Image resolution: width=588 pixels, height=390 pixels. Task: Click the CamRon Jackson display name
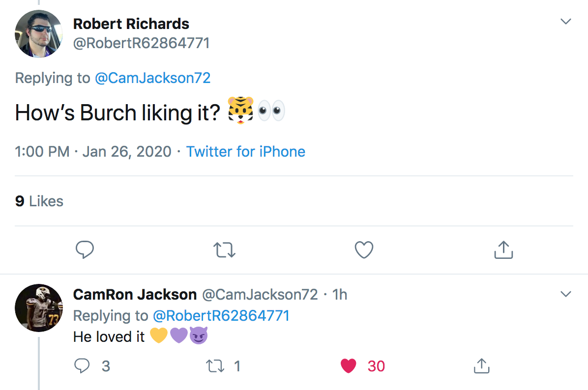pyautogui.click(x=135, y=294)
